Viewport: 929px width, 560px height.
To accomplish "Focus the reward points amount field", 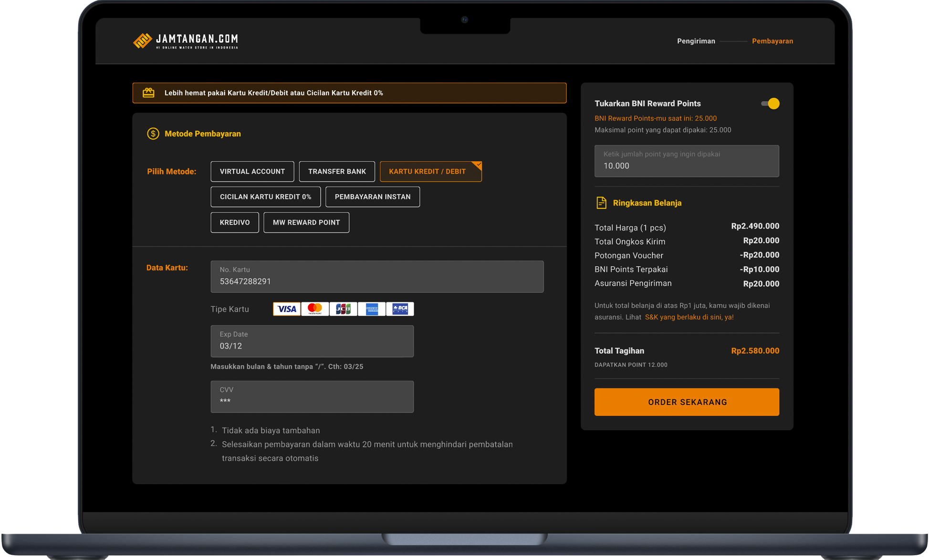I will point(686,161).
